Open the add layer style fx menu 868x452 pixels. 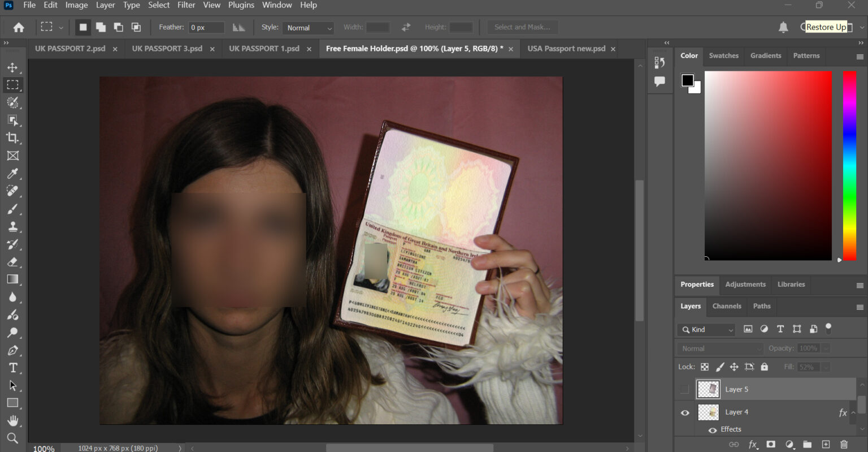(x=753, y=445)
